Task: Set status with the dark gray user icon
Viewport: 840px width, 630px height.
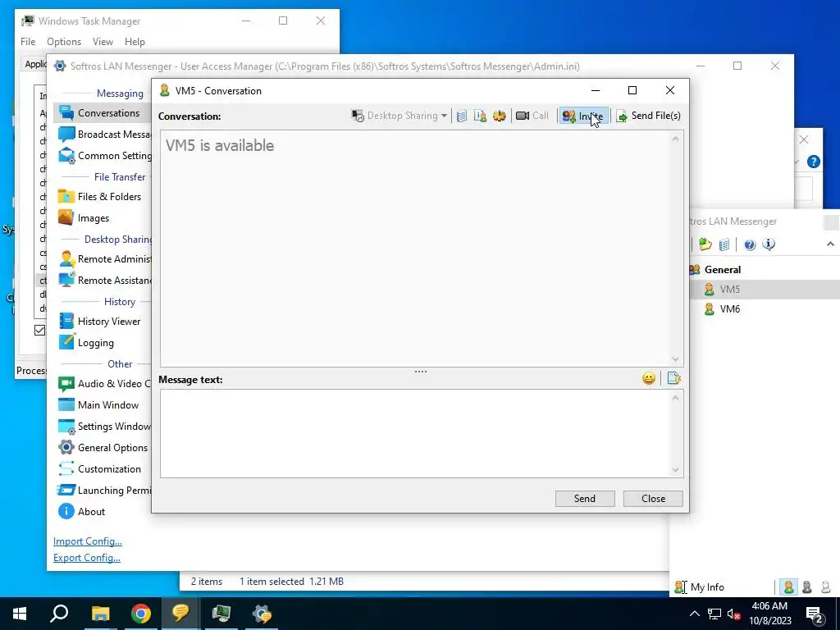Action: point(807,587)
